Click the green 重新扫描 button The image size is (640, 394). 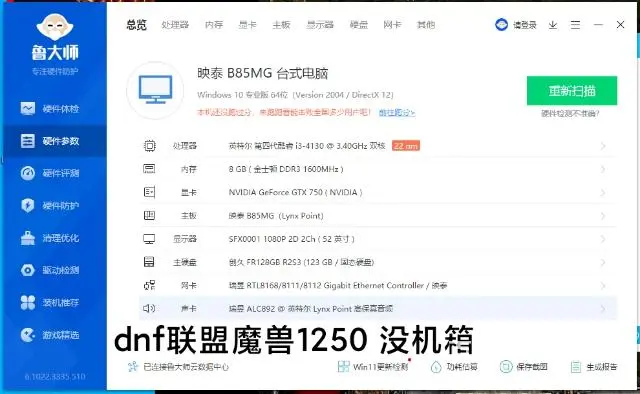[x=572, y=91]
